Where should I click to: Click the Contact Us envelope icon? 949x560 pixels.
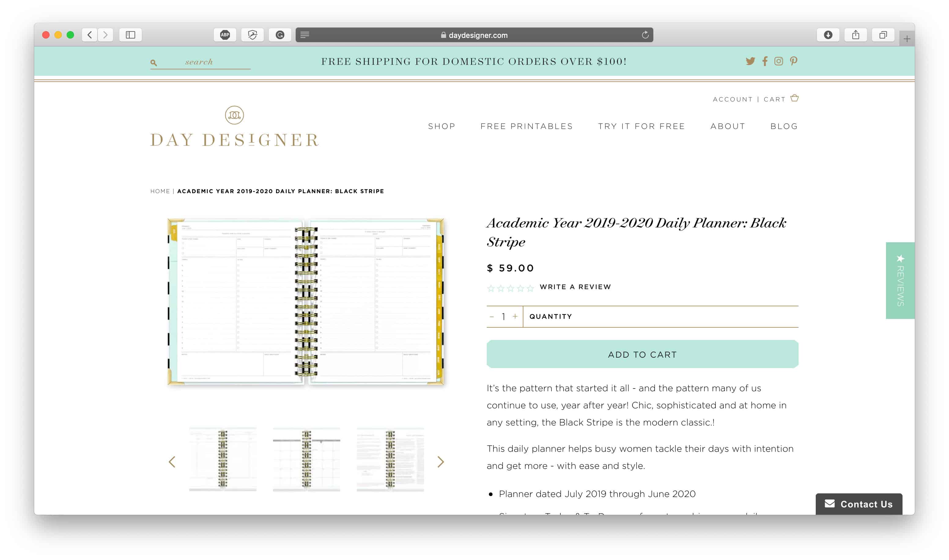(x=828, y=504)
